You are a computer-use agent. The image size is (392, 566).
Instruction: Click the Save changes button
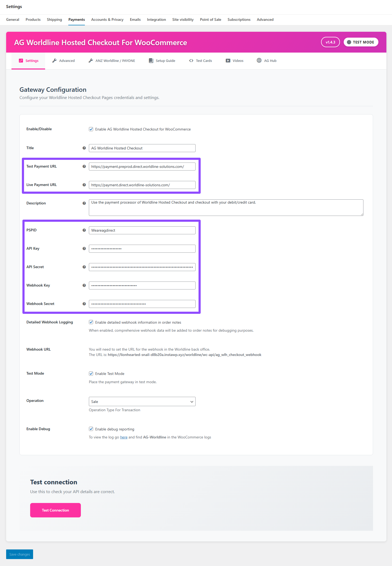(19, 554)
